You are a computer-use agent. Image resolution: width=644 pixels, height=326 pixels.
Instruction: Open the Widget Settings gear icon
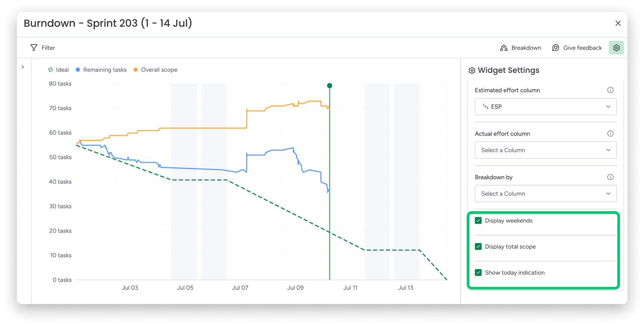point(616,48)
